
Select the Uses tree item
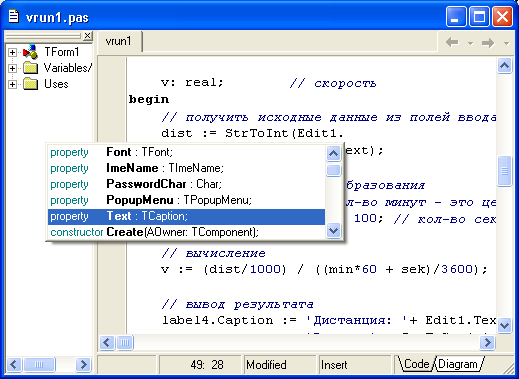pyautogui.click(x=56, y=84)
